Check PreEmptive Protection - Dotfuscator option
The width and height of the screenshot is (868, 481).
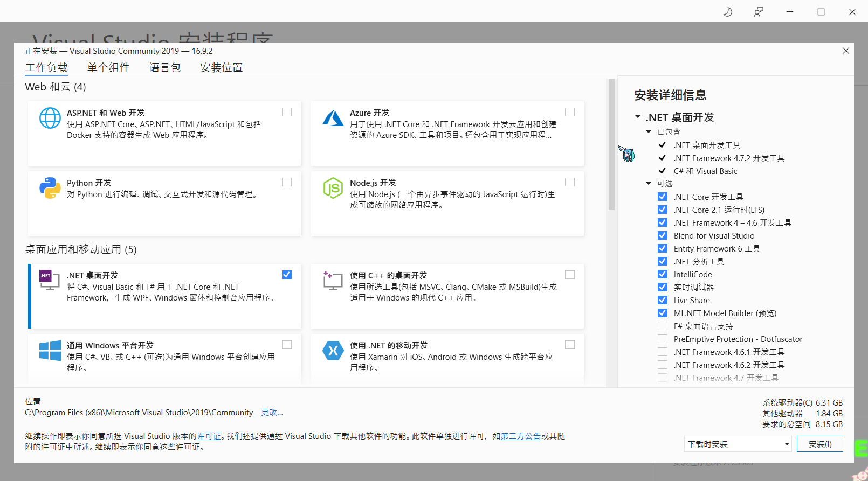click(x=663, y=339)
